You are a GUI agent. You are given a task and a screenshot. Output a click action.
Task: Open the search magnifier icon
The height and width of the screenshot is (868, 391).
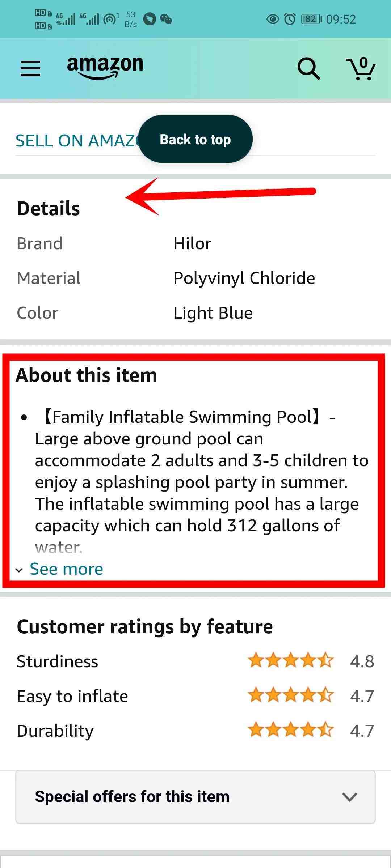click(308, 68)
